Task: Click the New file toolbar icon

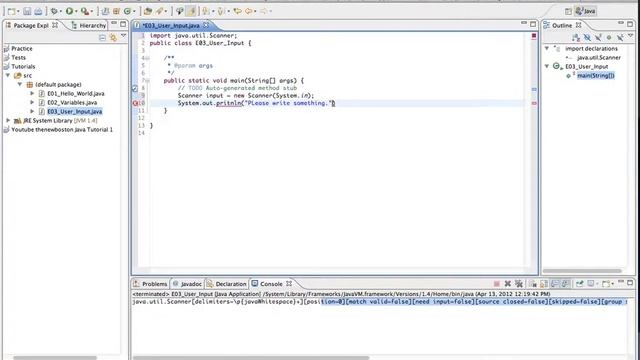Action: pos(11,11)
